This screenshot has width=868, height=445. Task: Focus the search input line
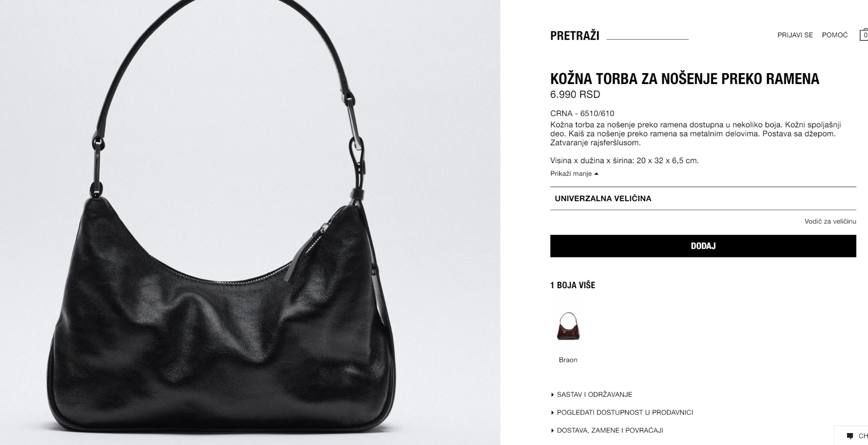pos(647,36)
